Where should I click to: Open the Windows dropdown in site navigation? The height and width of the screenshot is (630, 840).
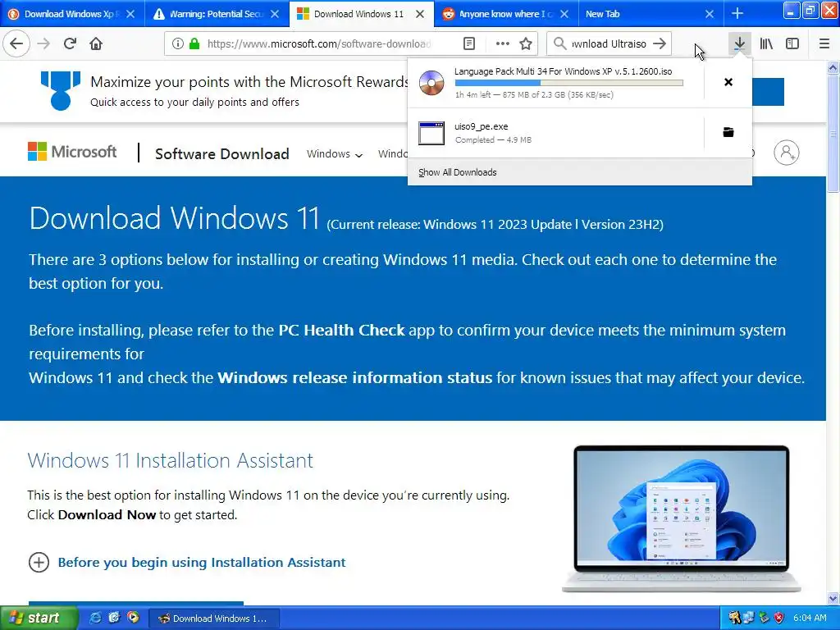coord(335,153)
